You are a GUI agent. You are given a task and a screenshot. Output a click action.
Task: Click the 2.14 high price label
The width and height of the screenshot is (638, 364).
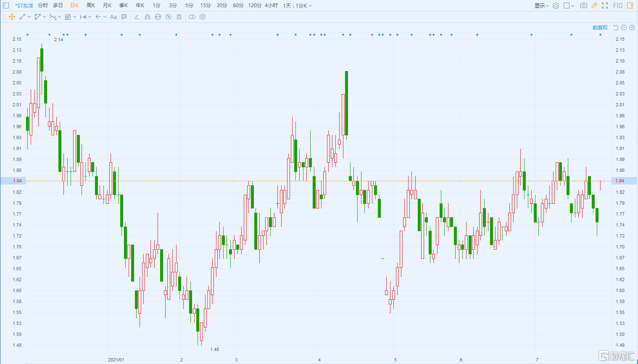pos(58,40)
